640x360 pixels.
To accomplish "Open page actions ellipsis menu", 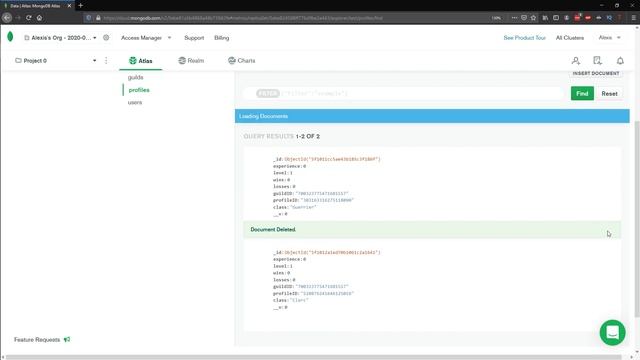I will click(x=514, y=18).
